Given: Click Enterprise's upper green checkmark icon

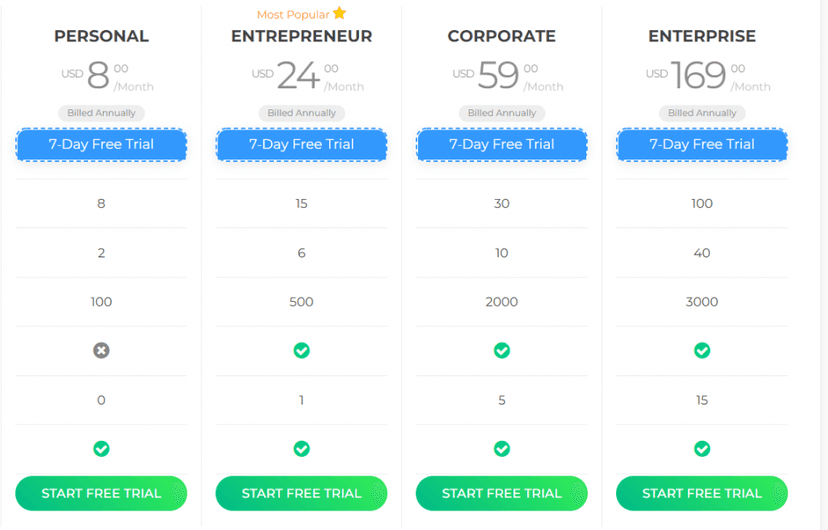Looking at the screenshot, I should pyautogui.click(x=702, y=351).
